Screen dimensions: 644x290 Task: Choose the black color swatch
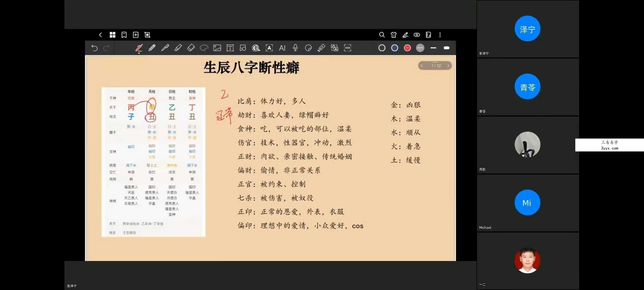(x=382, y=48)
